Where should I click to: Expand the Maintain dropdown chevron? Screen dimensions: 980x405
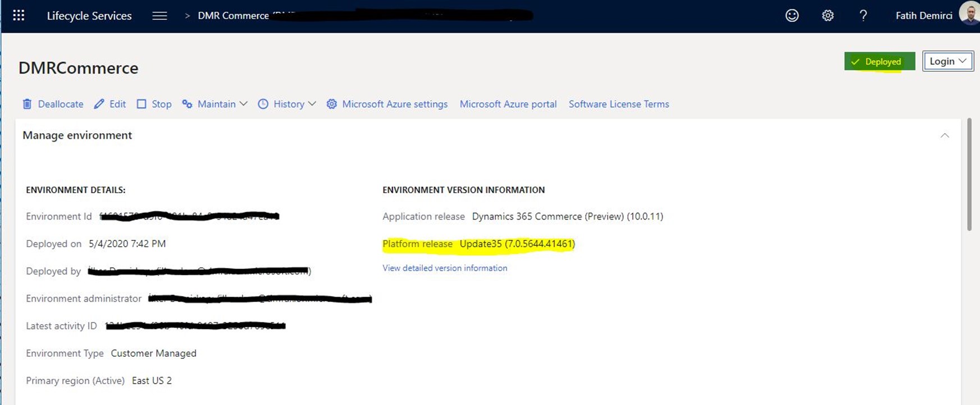tap(243, 104)
